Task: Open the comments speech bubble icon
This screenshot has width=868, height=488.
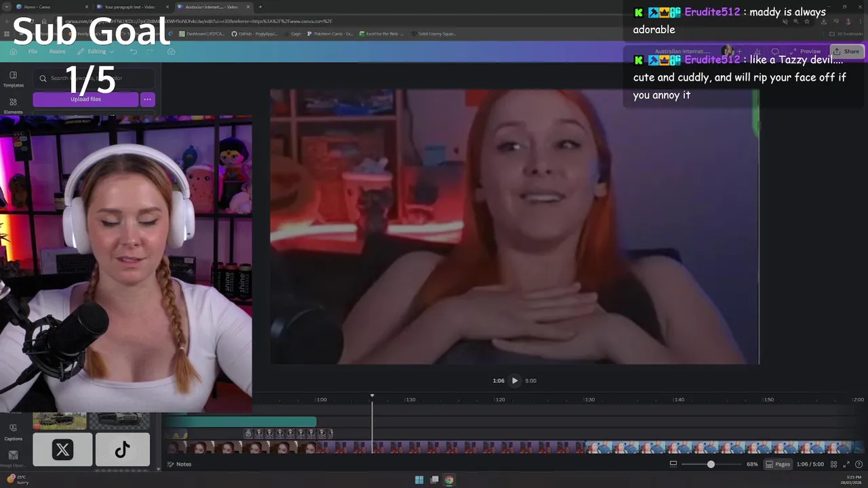Action: (775, 52)
